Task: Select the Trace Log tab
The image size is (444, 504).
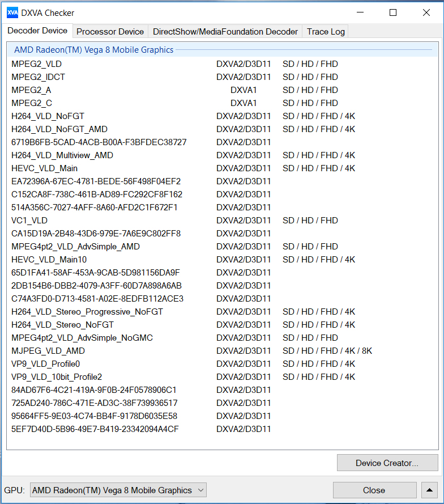Action: click(326, 32)
